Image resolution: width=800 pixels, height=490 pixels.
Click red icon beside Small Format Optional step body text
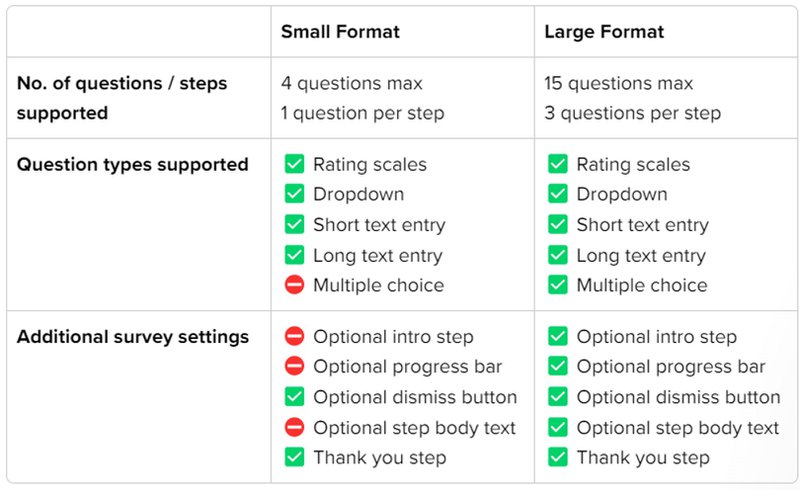tap(294, 427)
